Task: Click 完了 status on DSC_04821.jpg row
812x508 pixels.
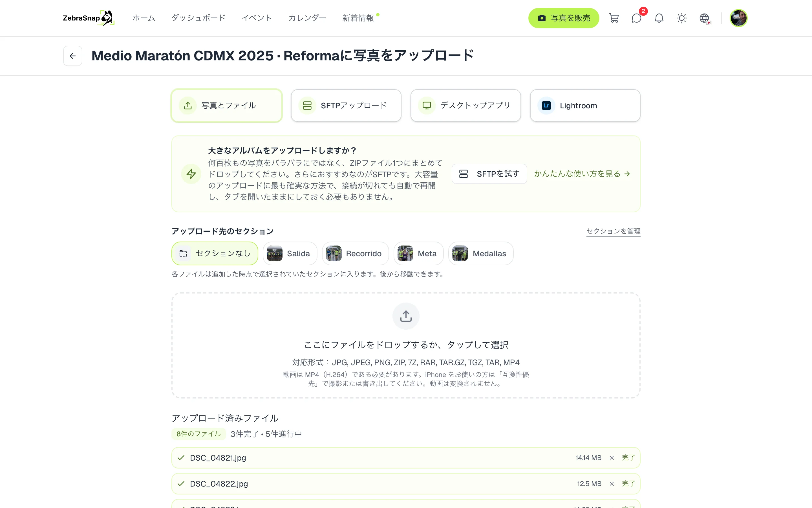Action: (628, 457)
